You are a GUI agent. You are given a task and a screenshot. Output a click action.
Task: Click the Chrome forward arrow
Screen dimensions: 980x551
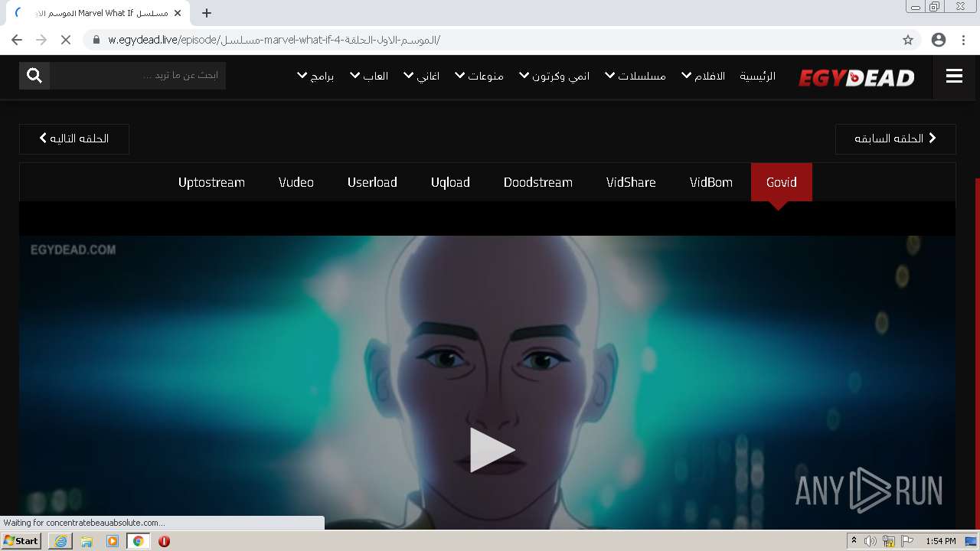pyautogui.click(x=41, y=40)
